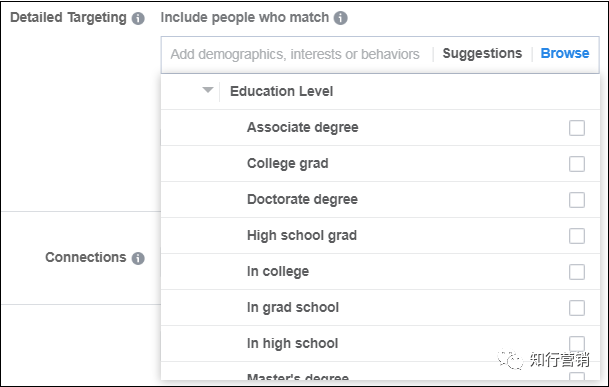Click info icon beside Detailed Targeting
Image resolution: width=609 pixels, height=387 pixels.
[138, 18]
